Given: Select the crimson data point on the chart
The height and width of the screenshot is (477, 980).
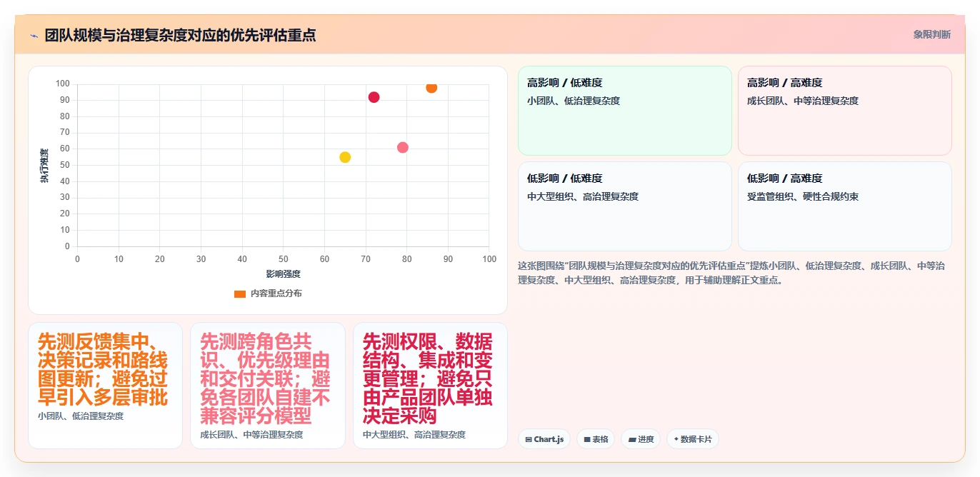Looking at the screenshot, I should (x=374, y=97).
